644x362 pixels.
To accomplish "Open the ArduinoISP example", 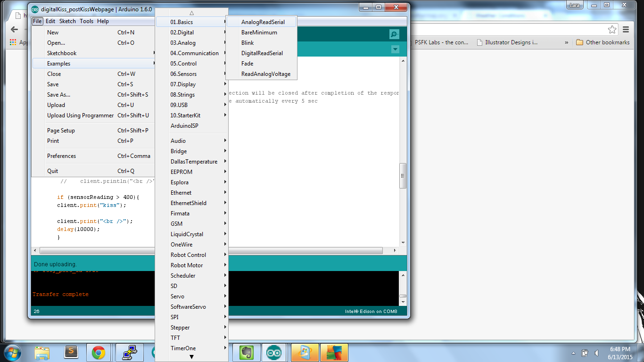I will click(192, 126).
